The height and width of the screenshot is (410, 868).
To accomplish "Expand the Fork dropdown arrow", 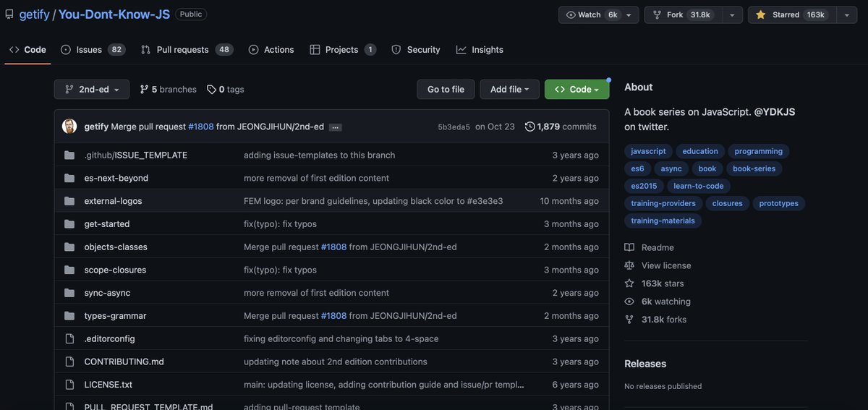I will (x=732, y=14).
